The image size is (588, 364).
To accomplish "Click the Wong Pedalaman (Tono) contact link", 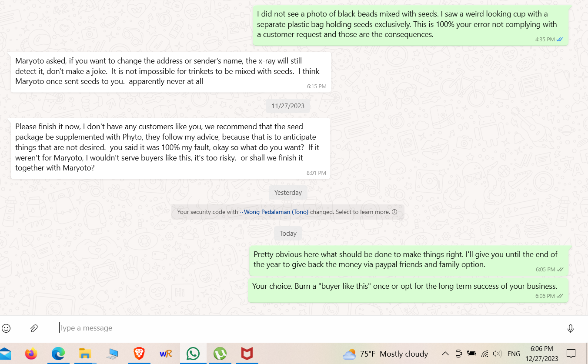I will pyautogui.click(x=274, y=212).
